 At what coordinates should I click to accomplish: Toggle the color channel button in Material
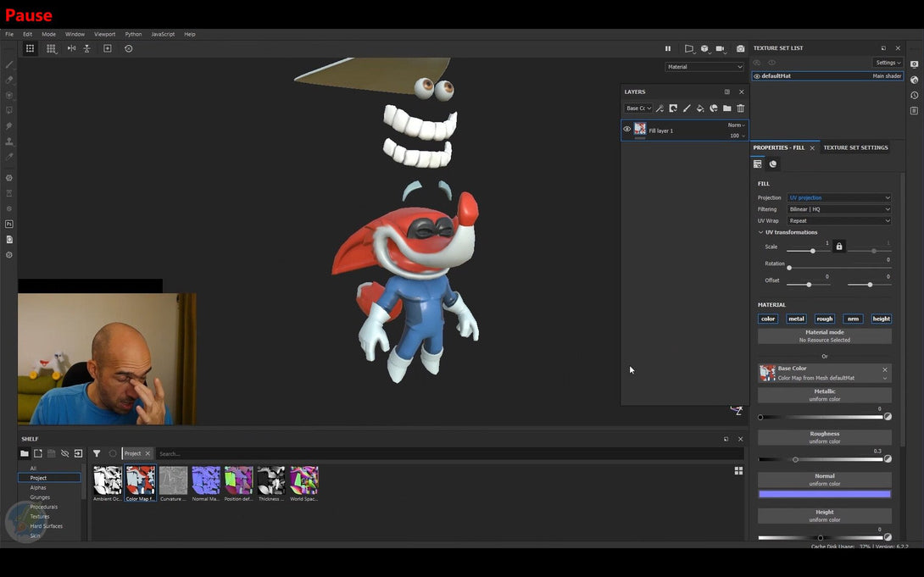768,319
